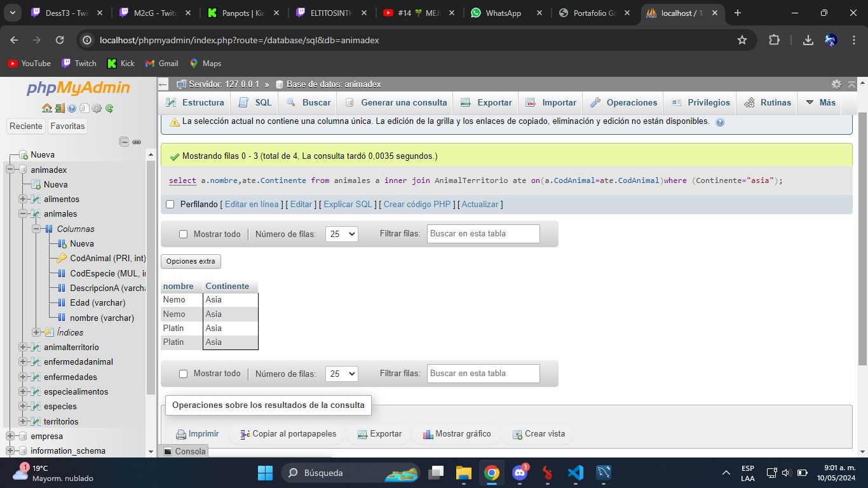Open navigation panel settings gear icon
868x488 pixels.
click(97, 109)
